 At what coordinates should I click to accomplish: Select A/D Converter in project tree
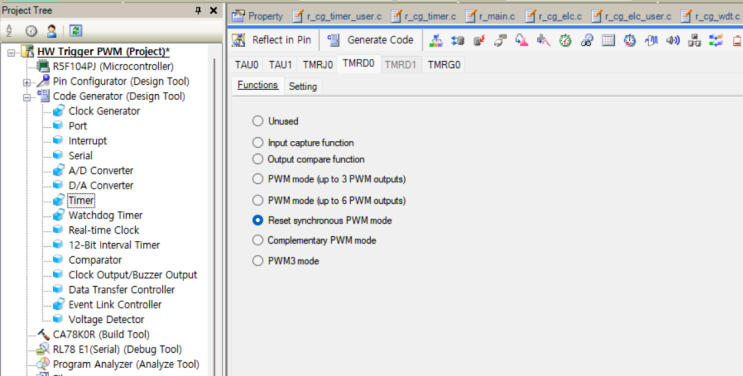[100, 170]
